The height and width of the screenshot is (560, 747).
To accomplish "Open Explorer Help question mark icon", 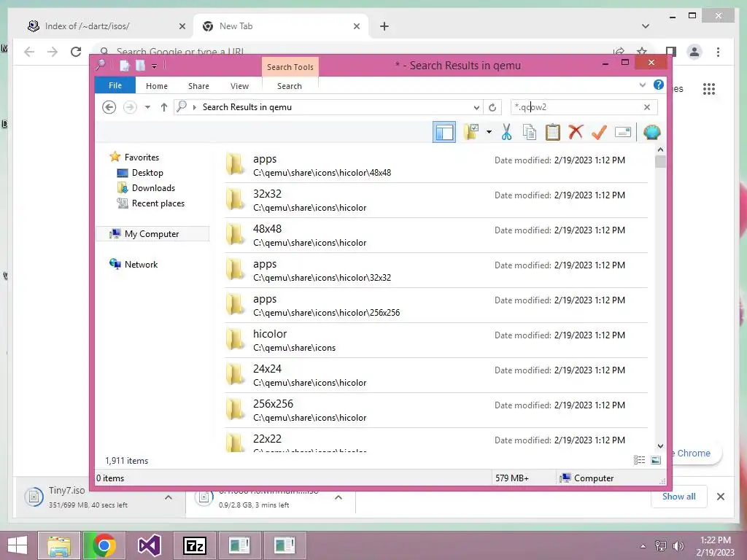I will click(659, 85).
